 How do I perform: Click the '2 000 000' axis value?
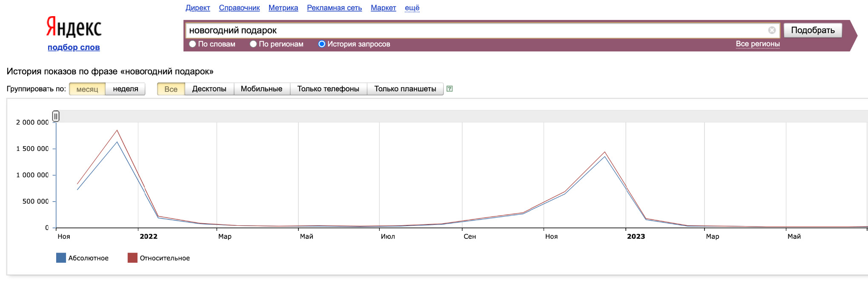32,122
